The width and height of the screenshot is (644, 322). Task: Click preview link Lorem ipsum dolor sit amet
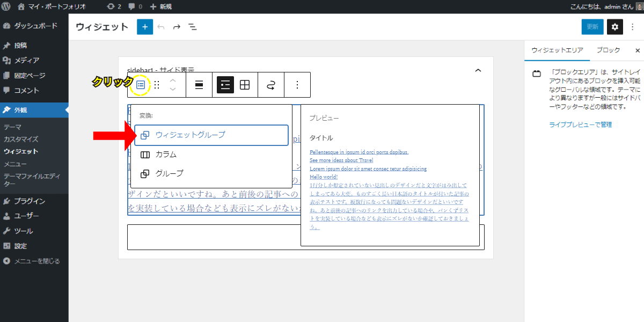click(368, 169)
